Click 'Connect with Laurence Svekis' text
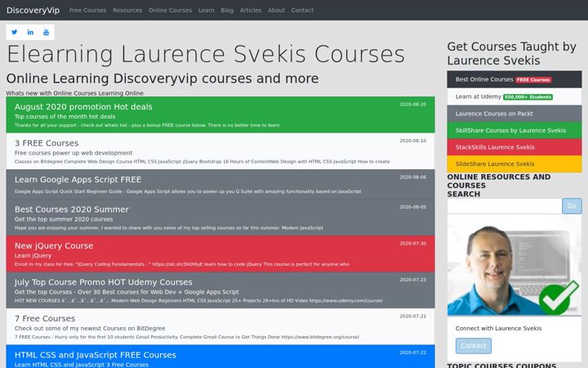 (x=498, y=328)
